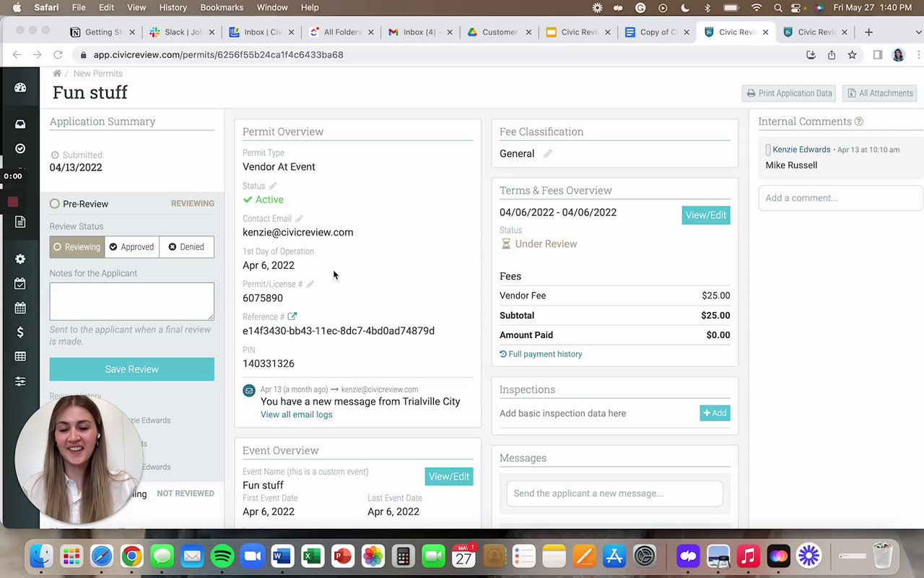This screenshot has width=924, height=578.
Task: Go to New Permits breadcrumb
Action: 97,74
